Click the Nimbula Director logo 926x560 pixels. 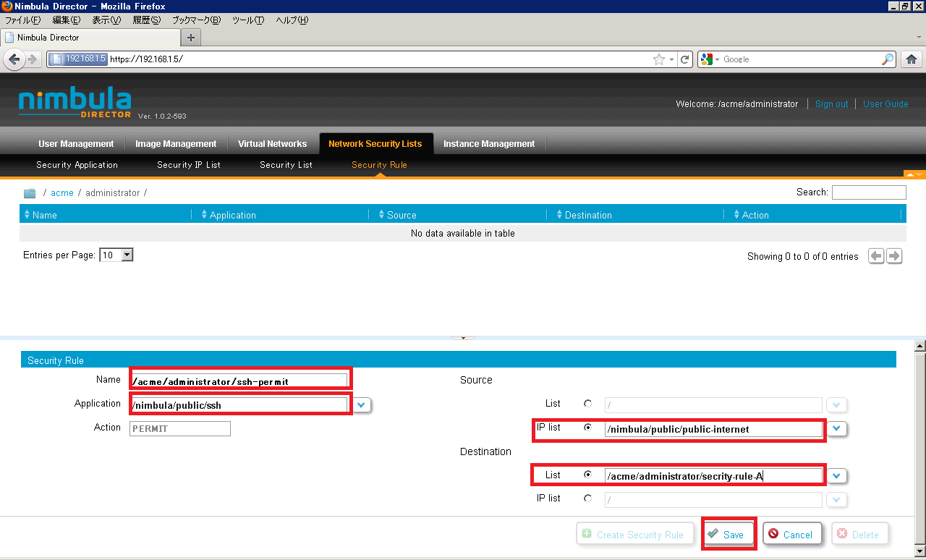coord(75,103)
